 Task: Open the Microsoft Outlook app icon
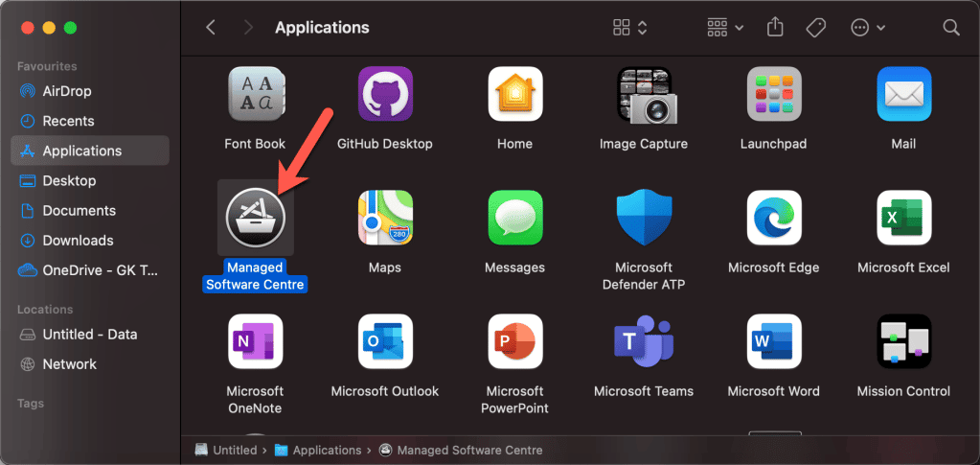385,341
